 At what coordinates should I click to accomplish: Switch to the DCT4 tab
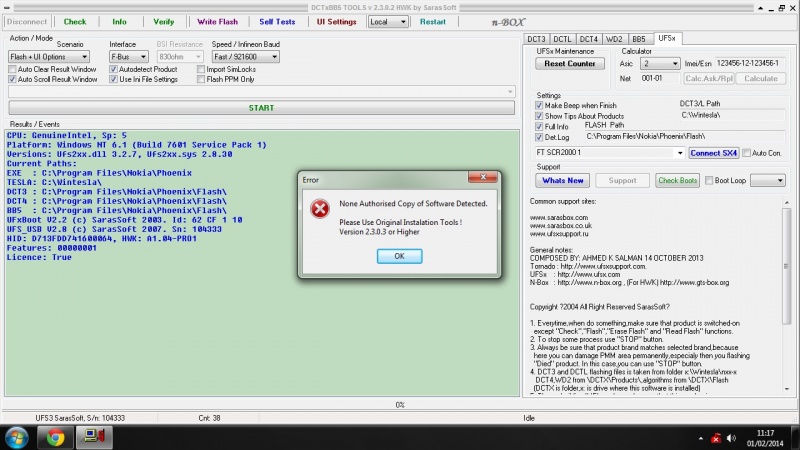coord(588,39)
